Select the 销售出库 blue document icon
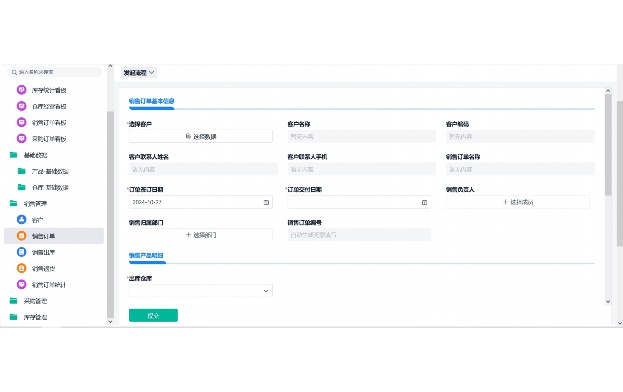This screenshot has height=392, width=623. [21, 252]
